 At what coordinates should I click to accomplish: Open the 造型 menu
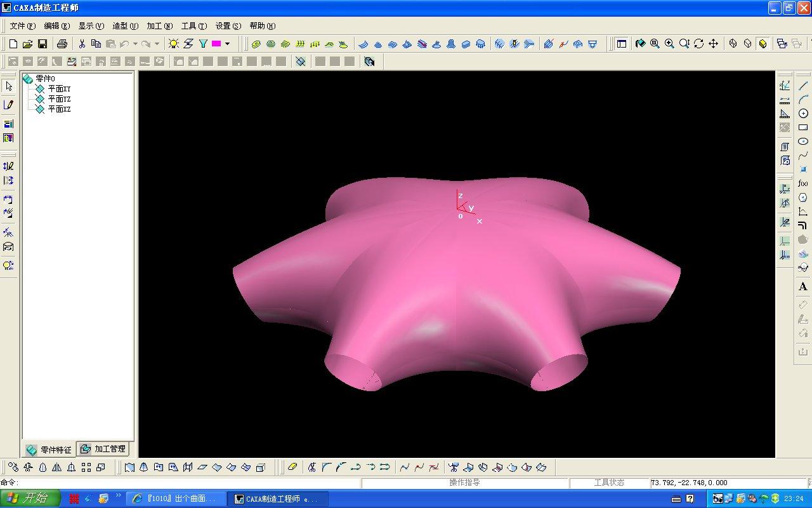[x=125, y=26]
